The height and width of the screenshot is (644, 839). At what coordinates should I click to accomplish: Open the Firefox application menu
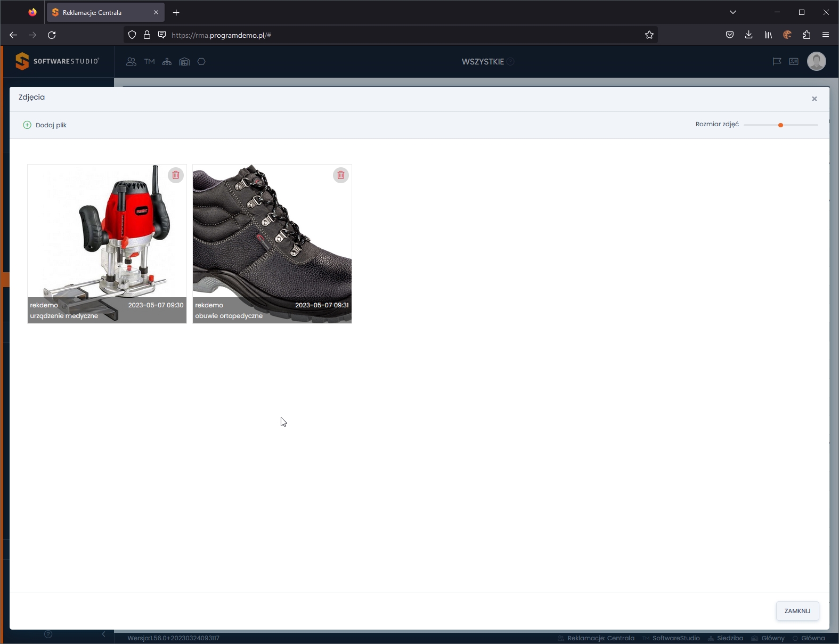(826, 35)
